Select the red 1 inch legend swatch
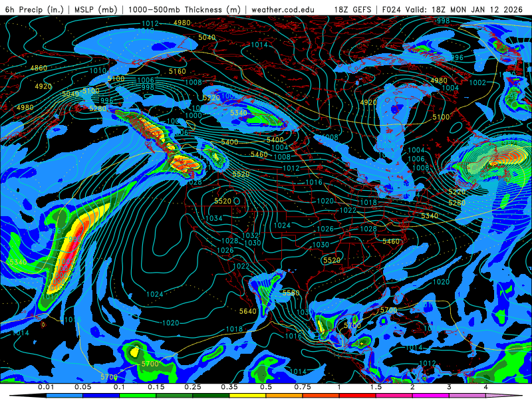The width and height of the screenshot is (532, 399). 358,396
